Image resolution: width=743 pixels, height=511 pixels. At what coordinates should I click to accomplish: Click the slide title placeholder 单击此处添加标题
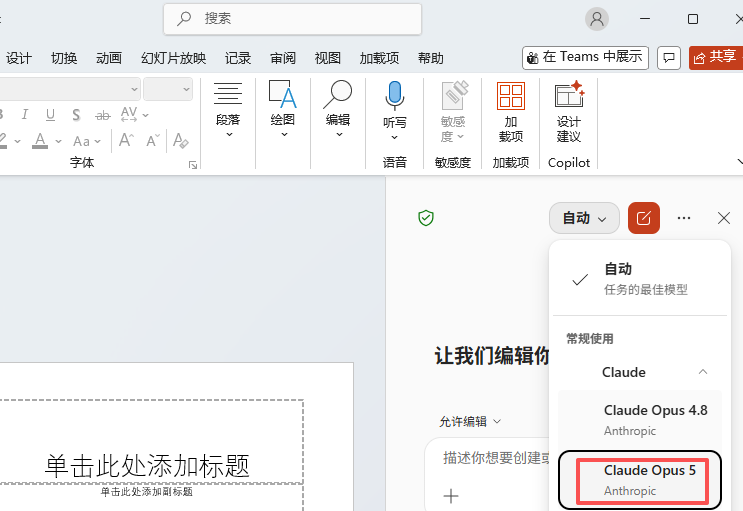coord(147,465)
